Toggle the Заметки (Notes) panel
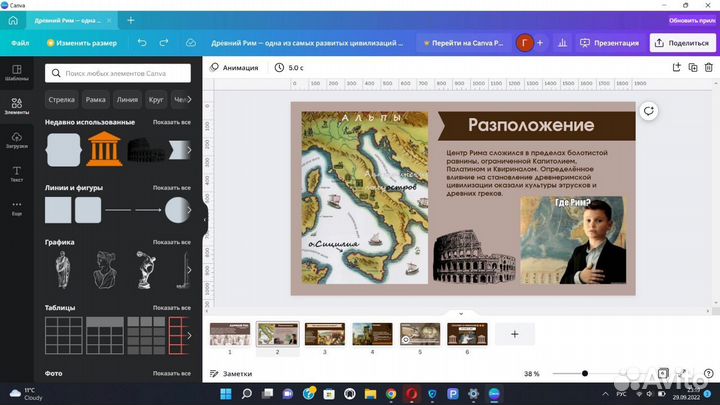The image size is (720, 405). (x=231, y=374)
